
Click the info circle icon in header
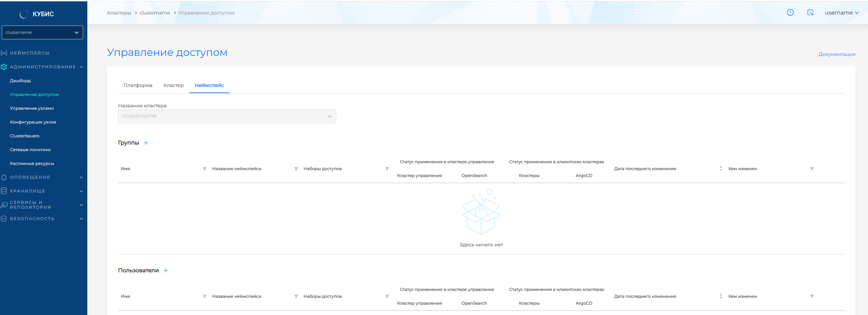[x=790, y=13]
